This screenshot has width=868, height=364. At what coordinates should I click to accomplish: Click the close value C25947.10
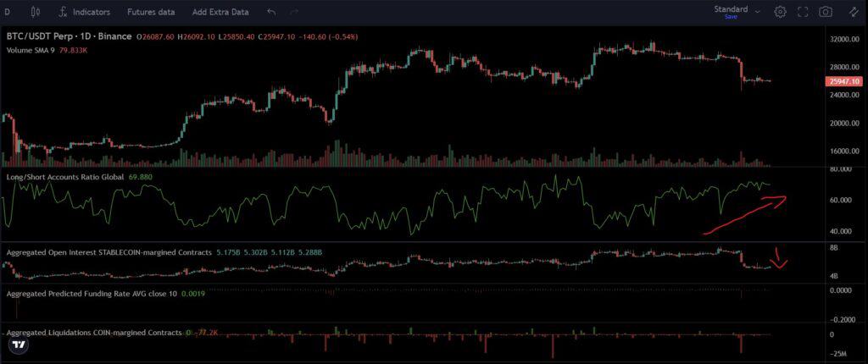coord(275,36)
